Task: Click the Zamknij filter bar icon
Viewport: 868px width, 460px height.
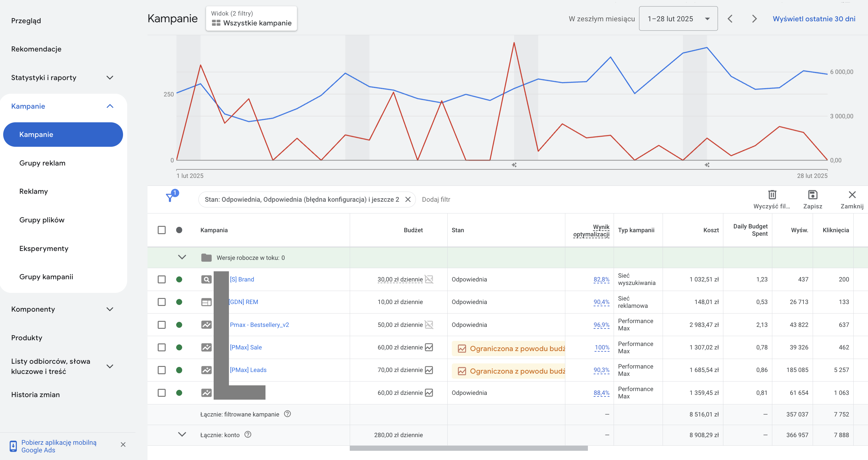Action: [x=852, y=195]
